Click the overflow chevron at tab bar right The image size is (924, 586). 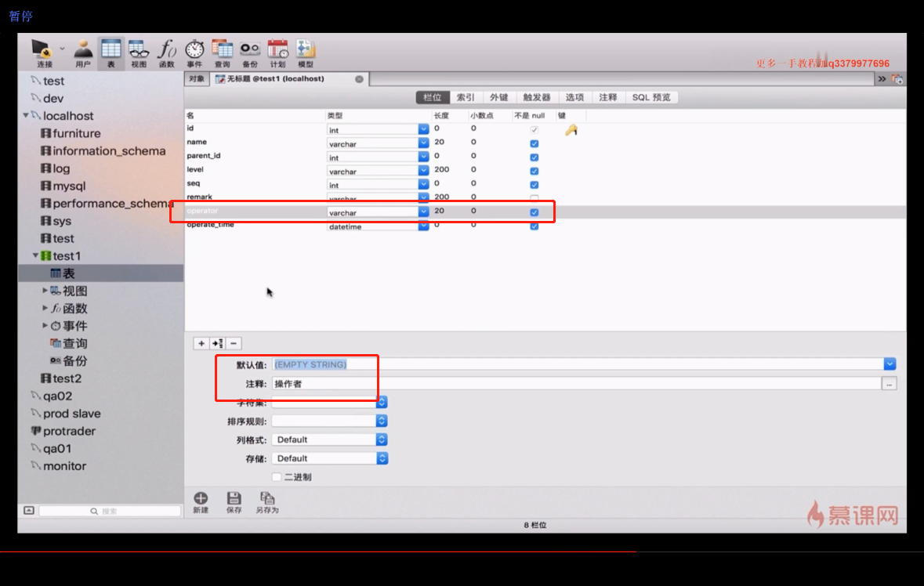[882, 79]
